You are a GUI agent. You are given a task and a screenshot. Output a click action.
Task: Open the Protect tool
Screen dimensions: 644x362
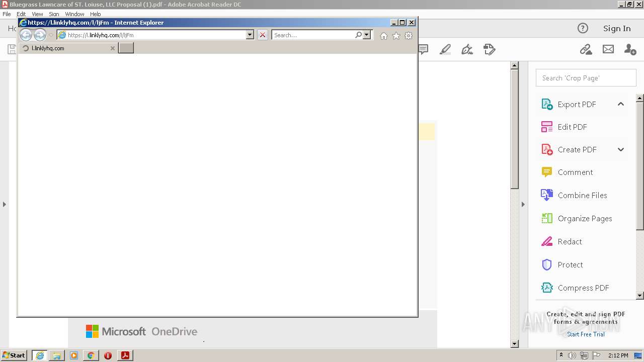pos(570,264)
